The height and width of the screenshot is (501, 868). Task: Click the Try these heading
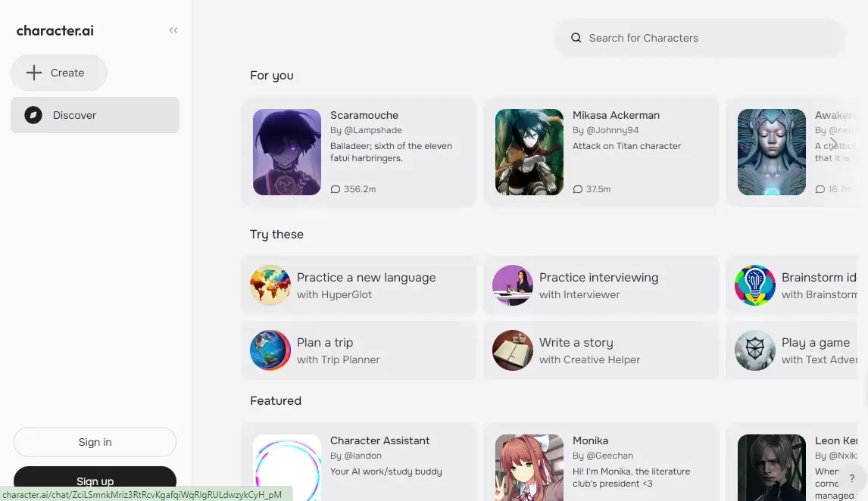[276, 235]
